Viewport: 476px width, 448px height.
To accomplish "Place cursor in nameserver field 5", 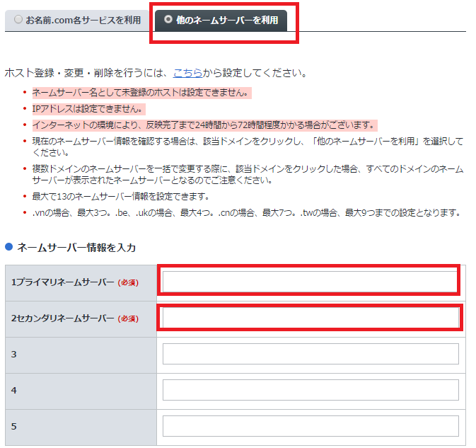I will point(310,426).
